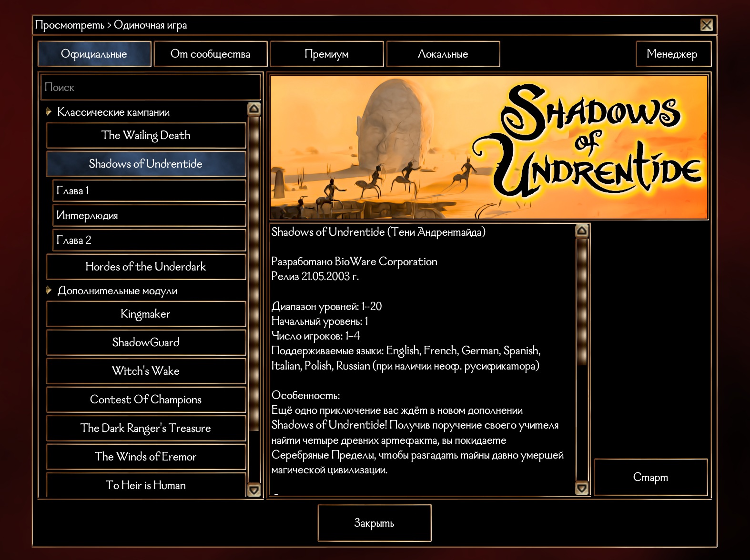Switch to the Официальные tab
The height and width of the screenshot is (560, 750).
(94, 54)
